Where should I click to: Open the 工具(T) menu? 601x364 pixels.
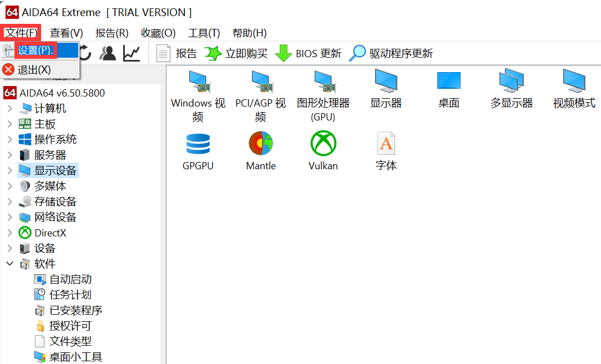(204, 33)
